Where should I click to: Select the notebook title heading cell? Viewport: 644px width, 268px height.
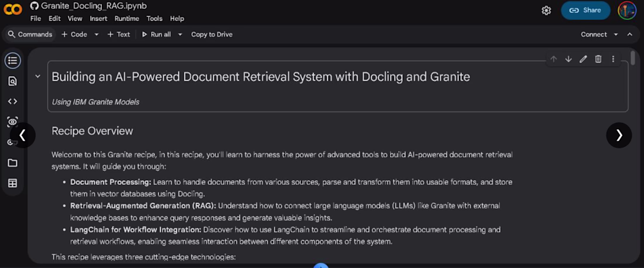[338, 86]
